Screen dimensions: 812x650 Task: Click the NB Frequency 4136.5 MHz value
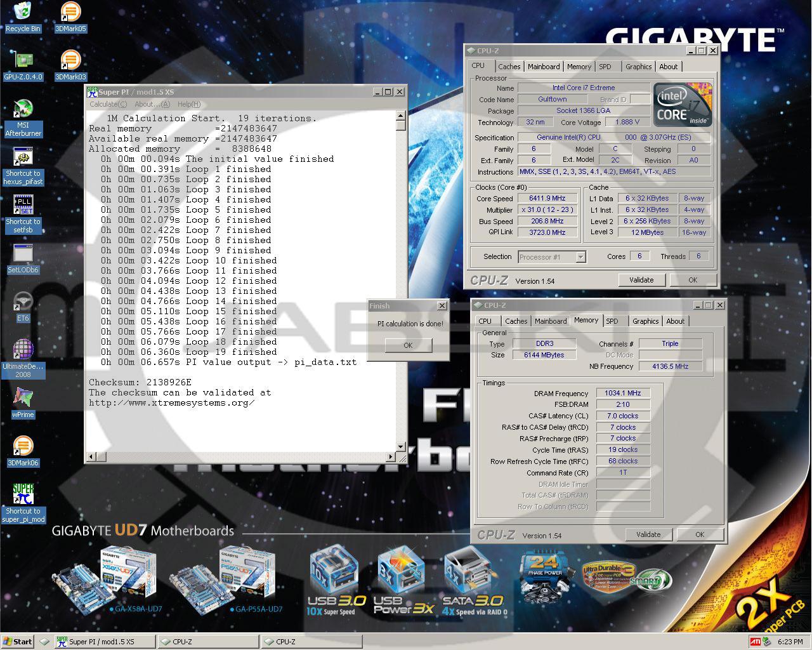[671, 366]
